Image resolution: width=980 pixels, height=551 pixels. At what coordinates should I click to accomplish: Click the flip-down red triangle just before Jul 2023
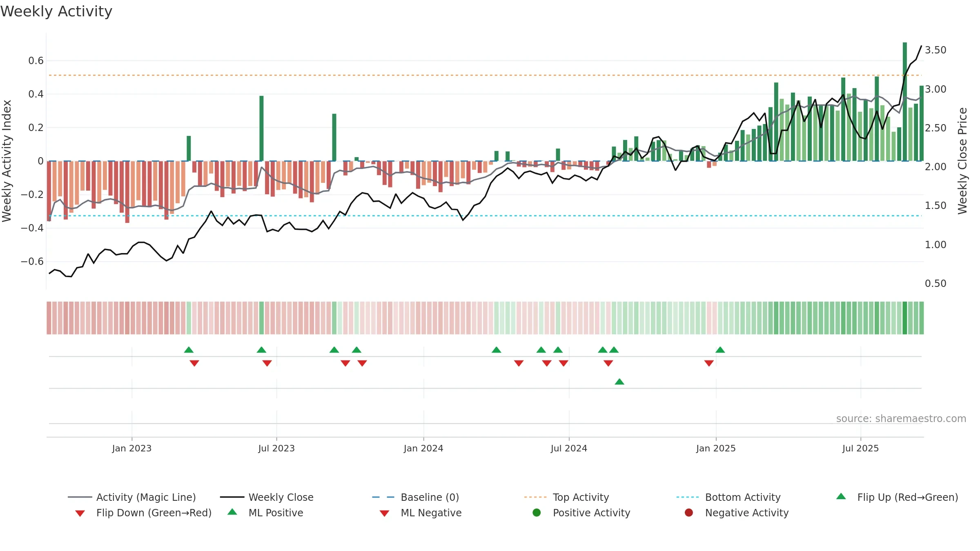(x=267, y=363)
